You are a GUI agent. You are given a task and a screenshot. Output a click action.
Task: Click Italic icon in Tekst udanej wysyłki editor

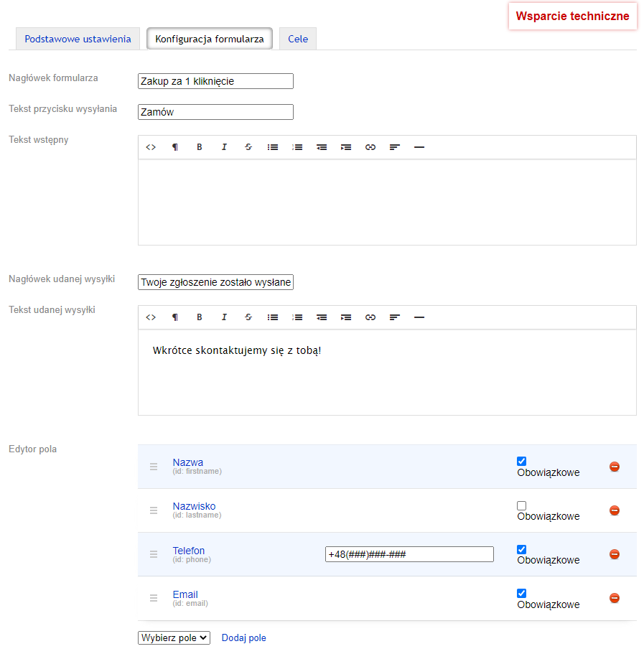click(224, 317)
